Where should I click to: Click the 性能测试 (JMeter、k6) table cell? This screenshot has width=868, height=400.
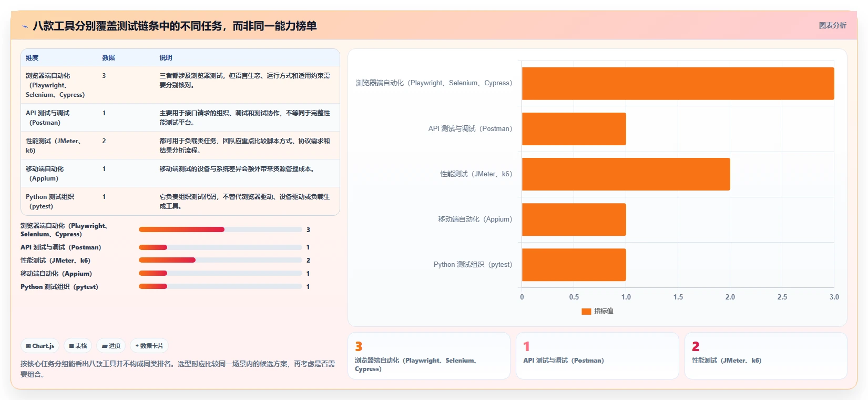point(59,146)
